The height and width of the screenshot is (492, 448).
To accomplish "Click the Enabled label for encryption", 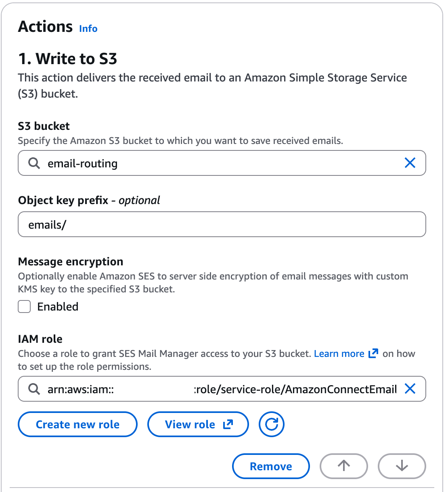I will pyautogui.click(x=58, y=307).
